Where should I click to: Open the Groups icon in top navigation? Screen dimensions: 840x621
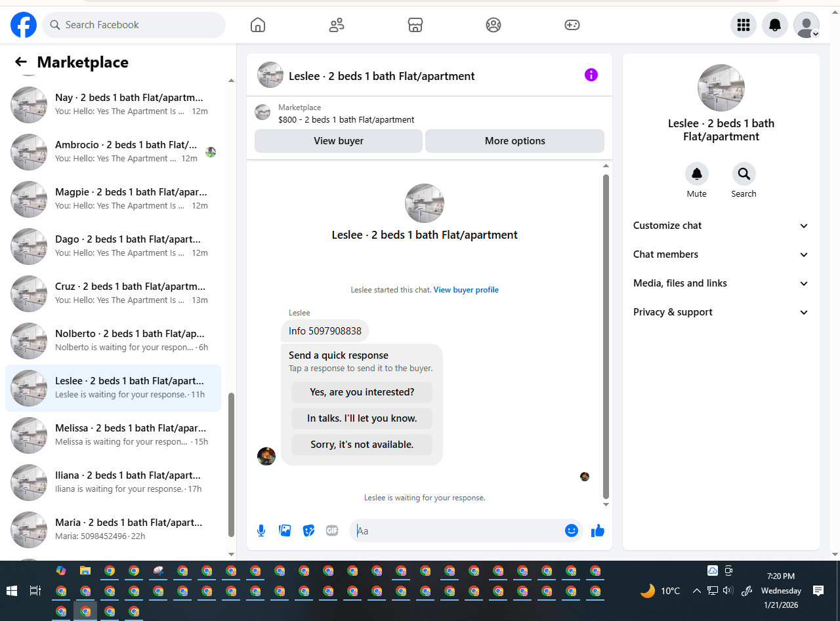[x=493, y=25]
